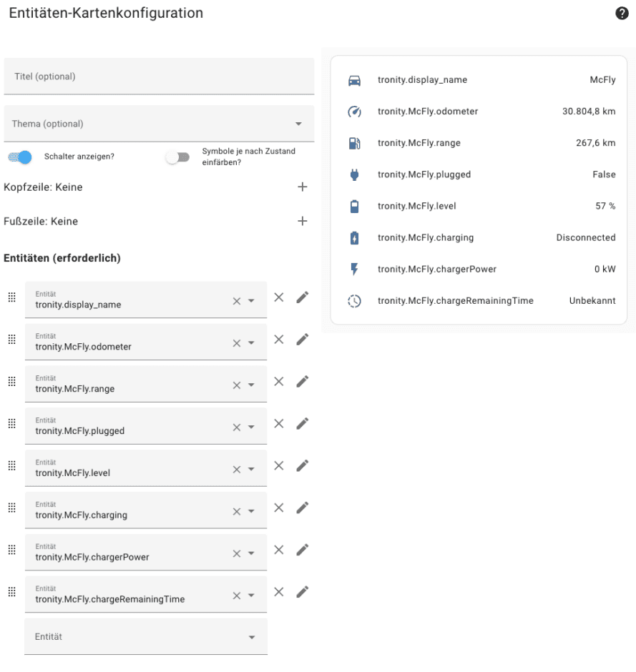
Task: Add a Fußzeile with plus button
Action: pos(302,222)
